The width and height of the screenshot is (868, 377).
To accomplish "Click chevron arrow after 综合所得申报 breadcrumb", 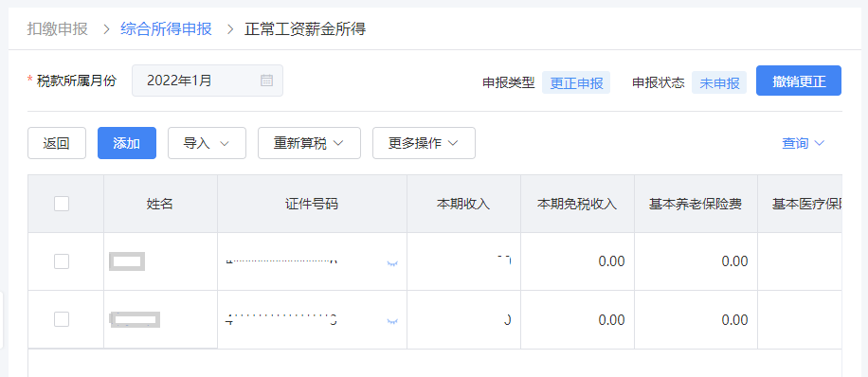I will (231, 29).
